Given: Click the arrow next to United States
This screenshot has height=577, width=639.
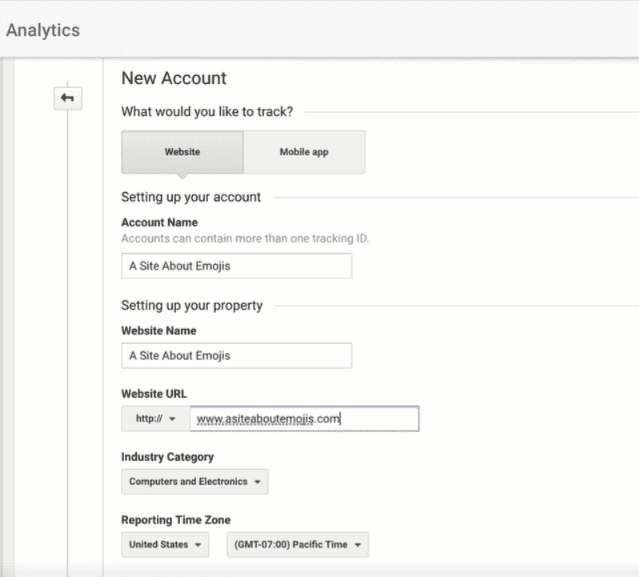Looking at the screenshot, I should pos(198,545).
